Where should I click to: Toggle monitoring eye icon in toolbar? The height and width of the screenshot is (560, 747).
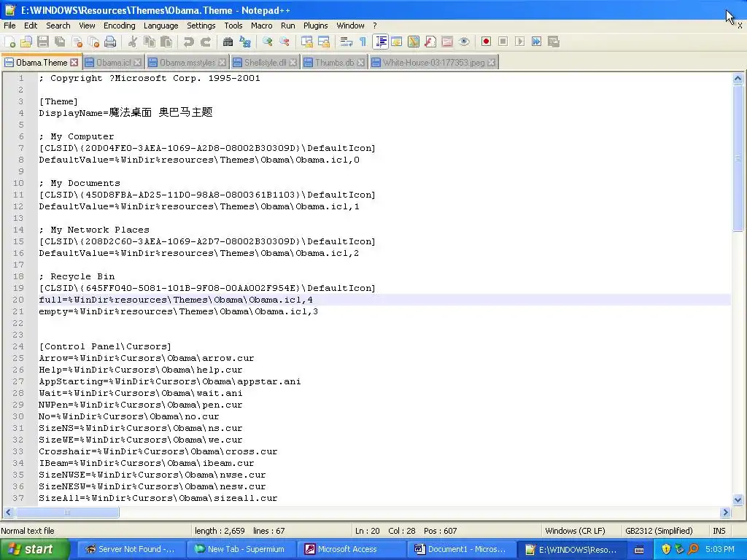tap(464, 42)
